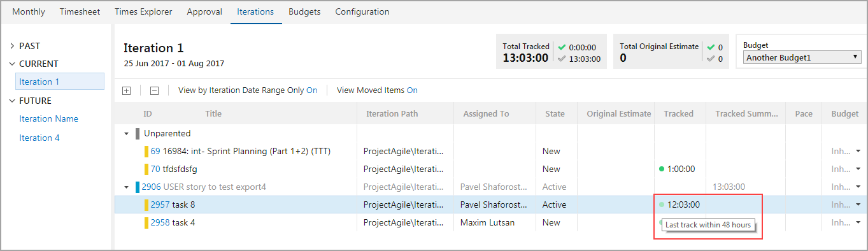This screenshot has height=251, width=868.
Task: Collapse the Unparented group arrow
Action: pyautogui.click(x=126, y=134)
